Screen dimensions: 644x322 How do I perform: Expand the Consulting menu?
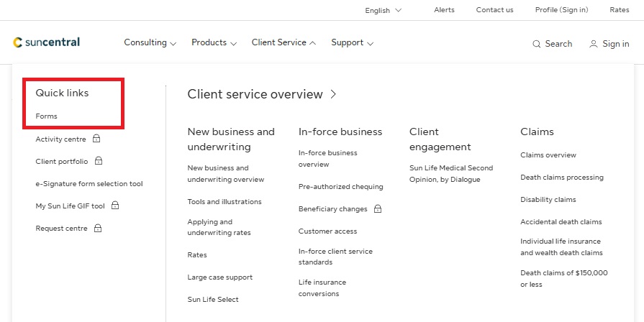click(x=150, y=42)
